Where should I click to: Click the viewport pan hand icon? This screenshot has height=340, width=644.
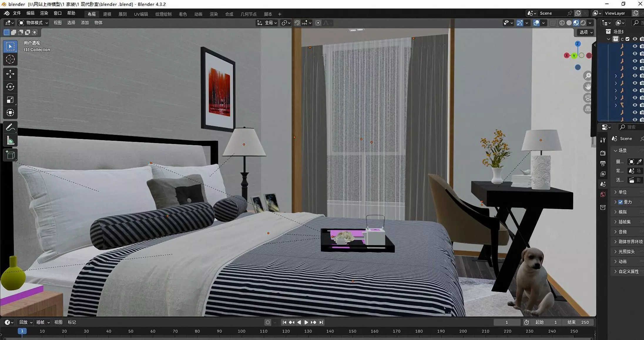coord(588,87)
